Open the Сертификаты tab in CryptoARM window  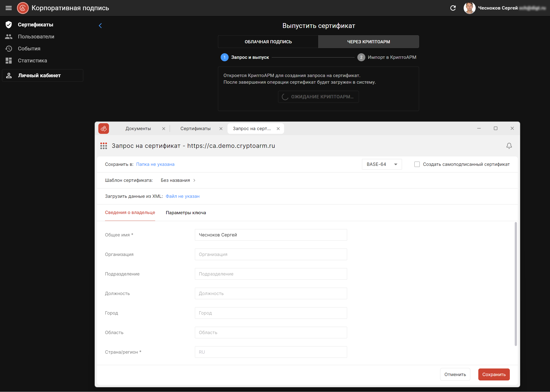pyautogui.click(x=195, y=129)
